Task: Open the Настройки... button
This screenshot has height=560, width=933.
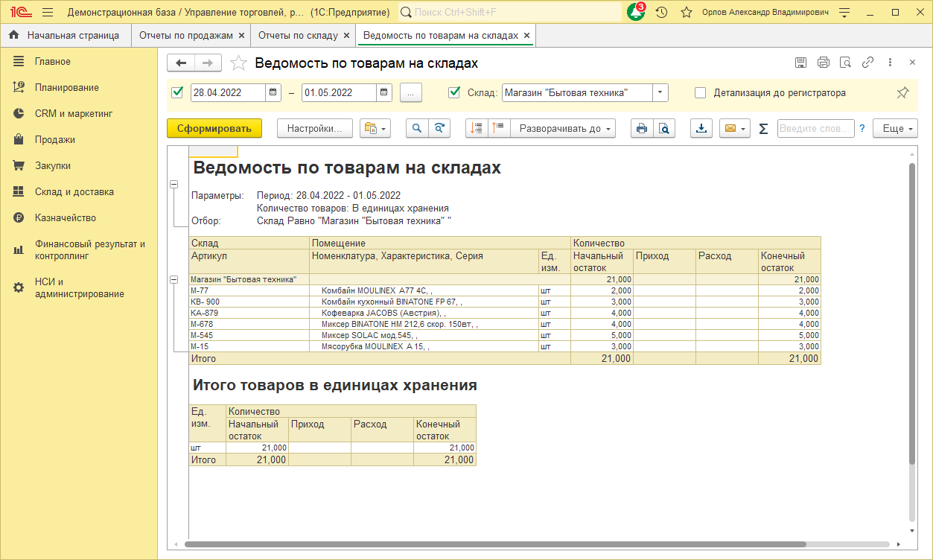Action: 314,128
